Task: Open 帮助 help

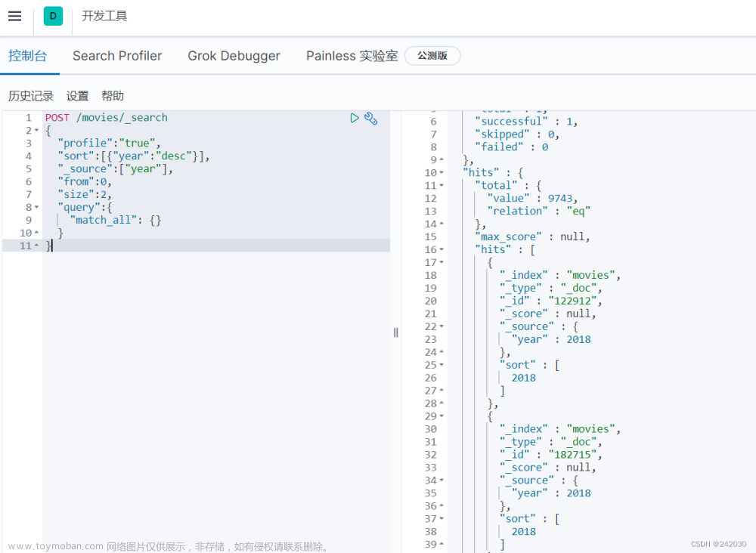Action: pyautogui.click(x=113, y=96)
